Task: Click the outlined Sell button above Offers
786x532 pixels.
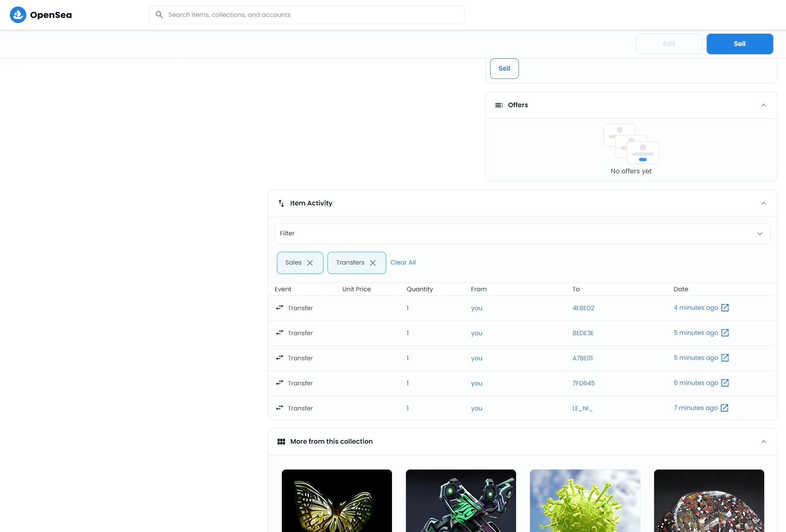Action: coord(504,69)
